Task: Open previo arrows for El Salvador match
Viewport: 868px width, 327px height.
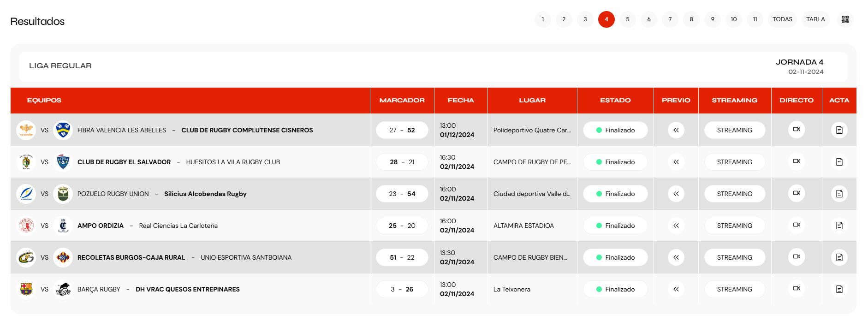Action: [x=676, y=162]
